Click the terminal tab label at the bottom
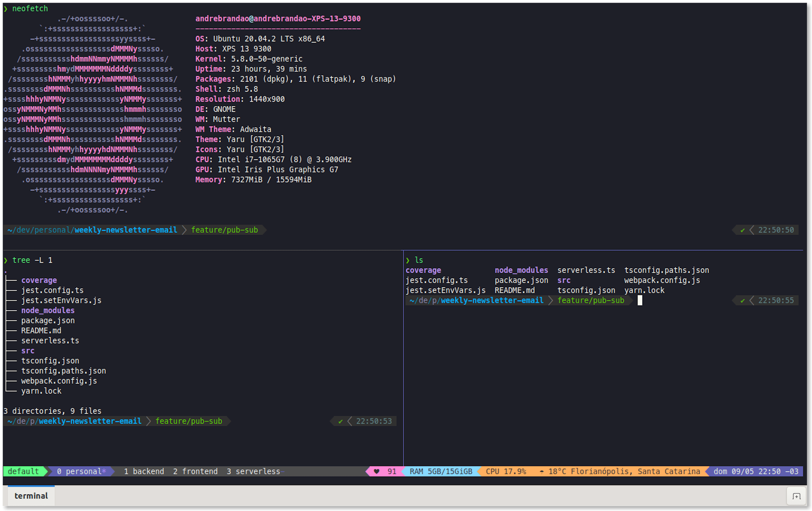 point(31,496)
